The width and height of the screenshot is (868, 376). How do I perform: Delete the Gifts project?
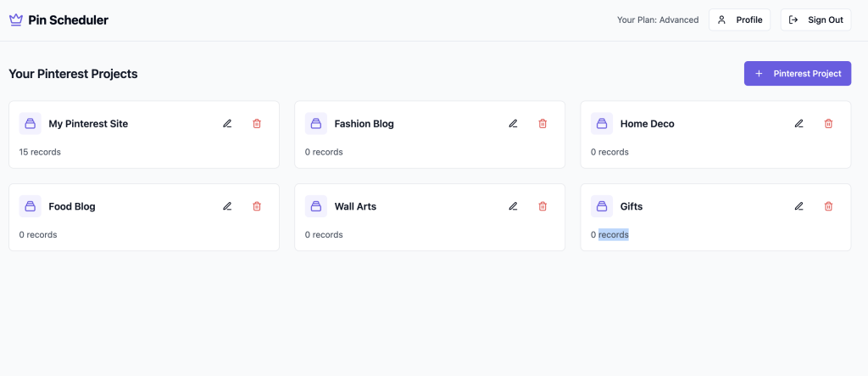(829, 206)
